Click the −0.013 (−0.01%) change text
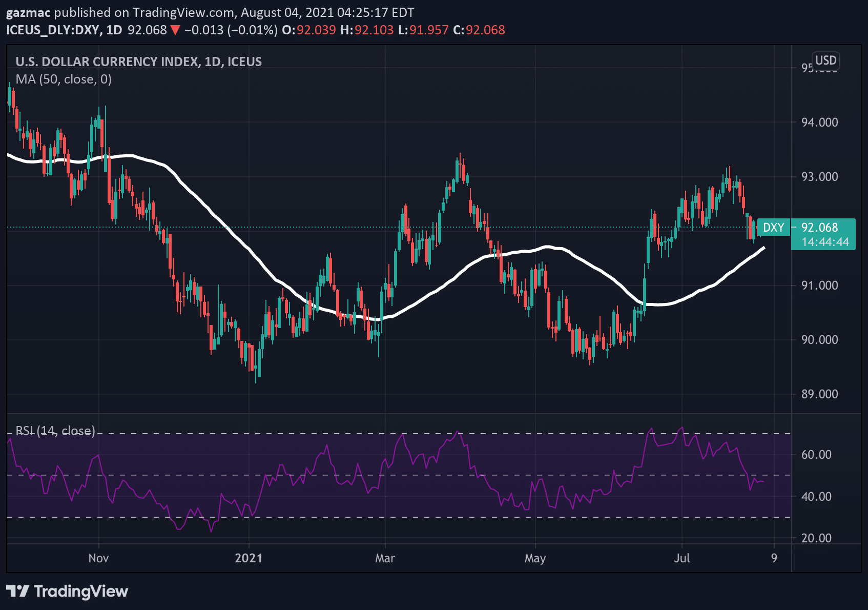Image resolution: width=868 pixels, height=610 pixels. click(231, 30)
